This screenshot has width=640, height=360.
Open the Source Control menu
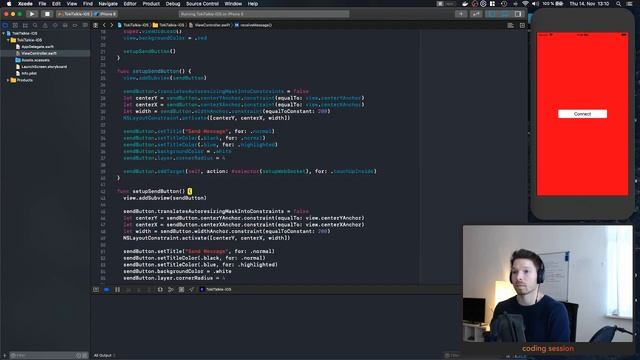202,4
